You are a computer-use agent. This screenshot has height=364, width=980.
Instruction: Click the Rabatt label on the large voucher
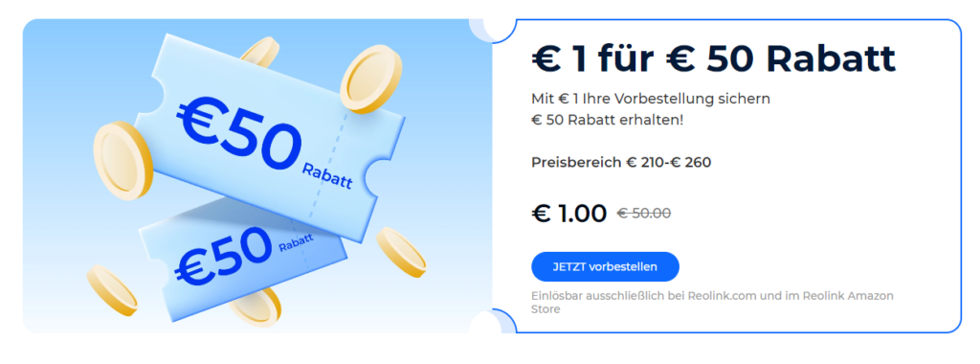(x=327, y=175)
